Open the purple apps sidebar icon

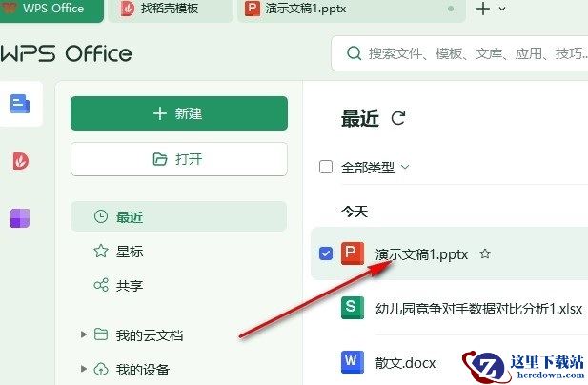(x=20, y=218)
